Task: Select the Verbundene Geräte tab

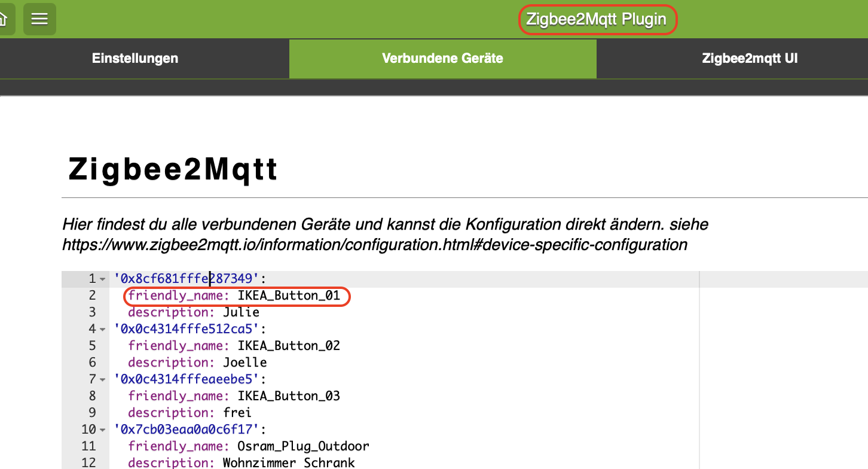Action: (442, 59)
